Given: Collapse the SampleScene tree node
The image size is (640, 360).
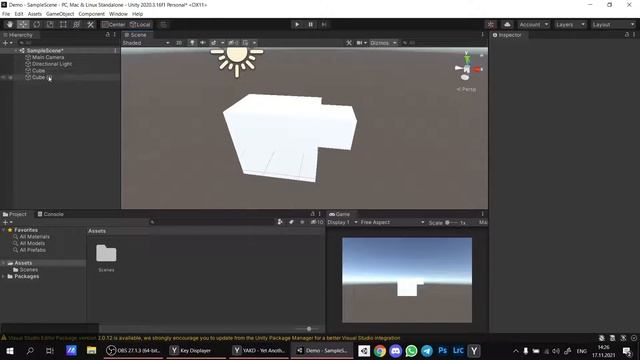Looking at the screenshot, I should pos(16,51).
